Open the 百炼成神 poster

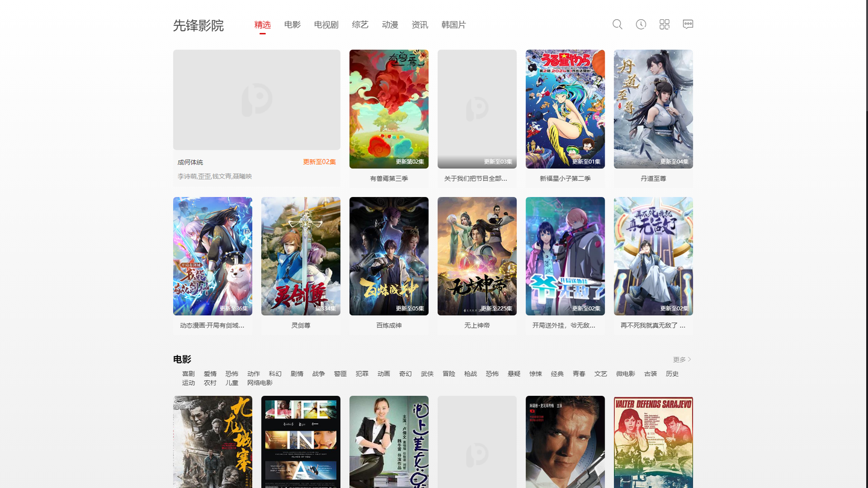click(389, 256)
